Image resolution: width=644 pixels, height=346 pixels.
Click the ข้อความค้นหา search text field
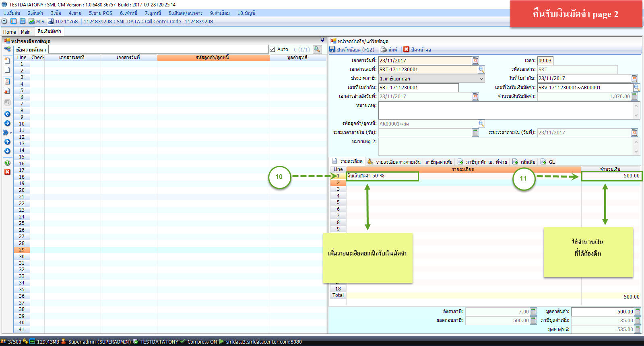click(158, 49)
